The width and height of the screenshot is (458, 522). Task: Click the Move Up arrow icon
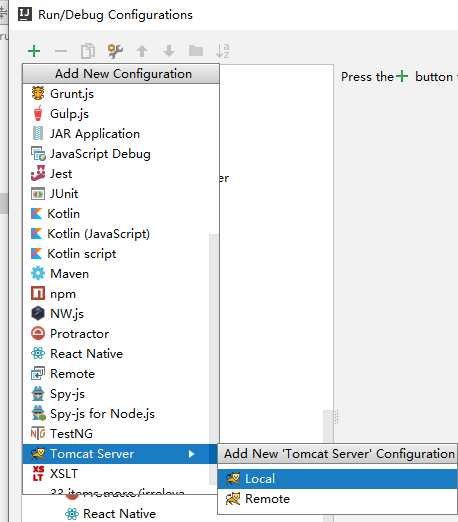coord(142,51)
